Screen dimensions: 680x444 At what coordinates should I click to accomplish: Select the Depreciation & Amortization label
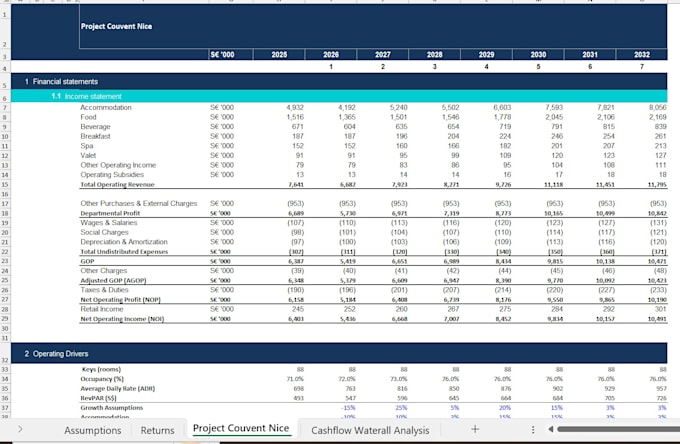pos(124,242)
